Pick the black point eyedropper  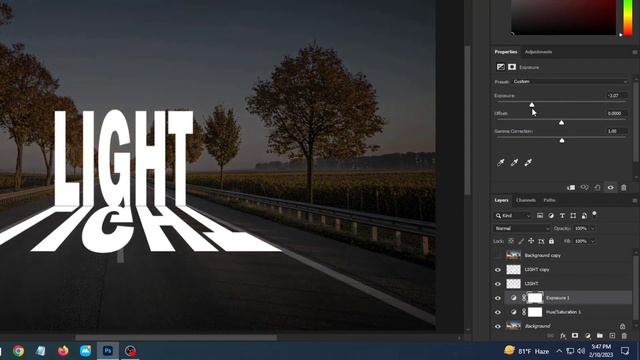[x=501, y=162]
